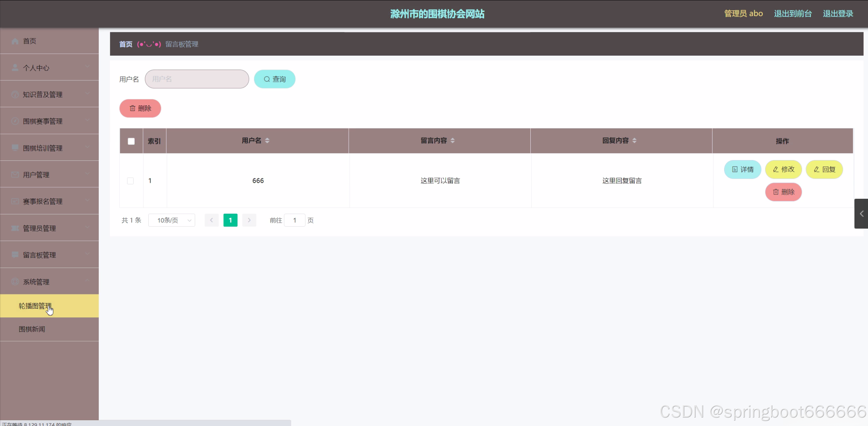The width and height of the screenshot is (868, 426).
Task: Go to next page arrow in pagination
Action: coord(249,220)
